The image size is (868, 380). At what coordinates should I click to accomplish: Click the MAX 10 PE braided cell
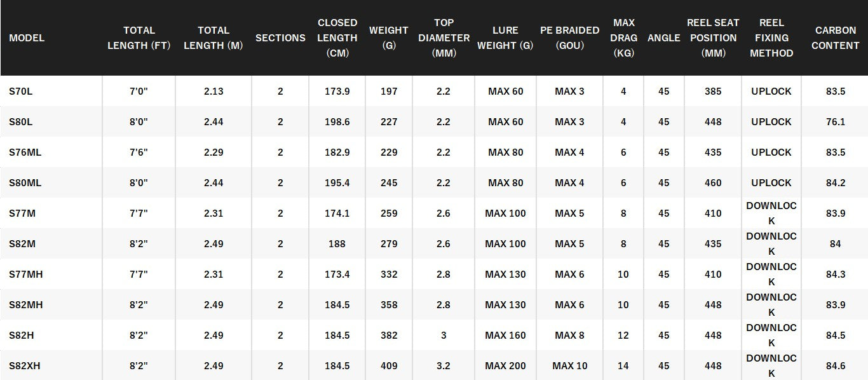click(570, 366)
